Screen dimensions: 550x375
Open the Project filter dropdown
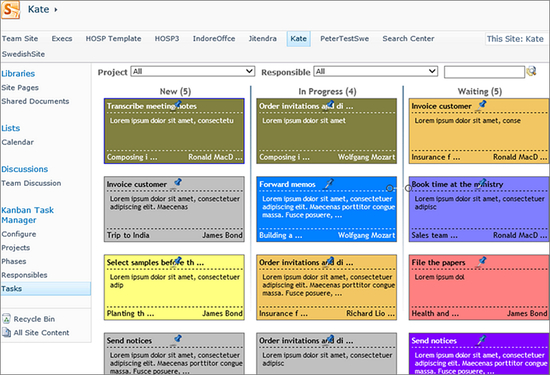point(193,71)
